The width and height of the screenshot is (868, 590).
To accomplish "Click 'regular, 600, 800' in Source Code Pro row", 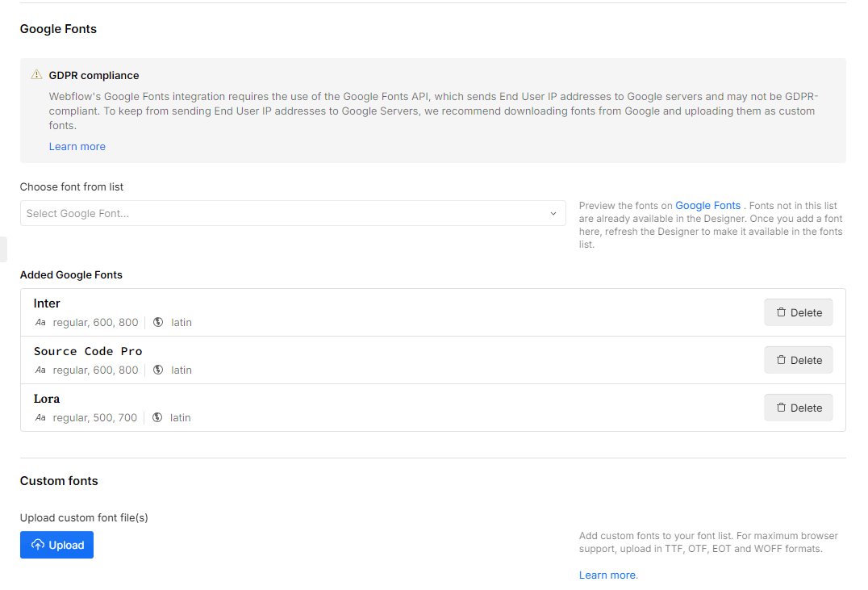I will (x=96, y=370).
